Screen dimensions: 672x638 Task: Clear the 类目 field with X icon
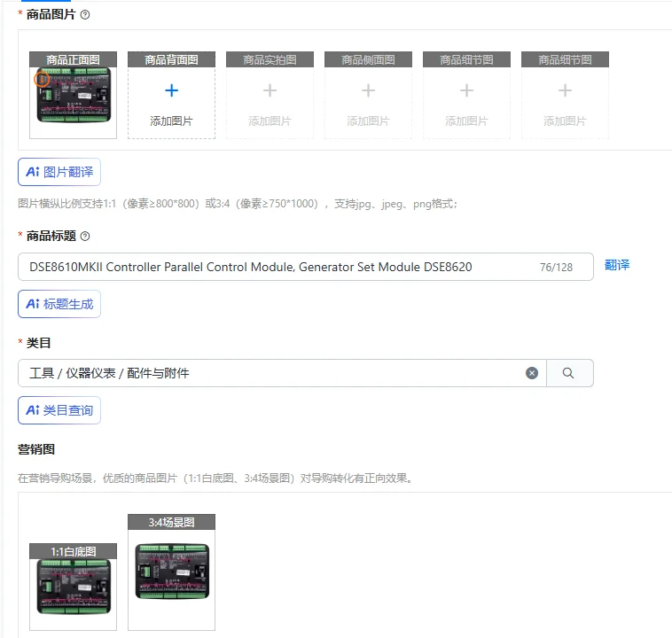pos(532,373)
